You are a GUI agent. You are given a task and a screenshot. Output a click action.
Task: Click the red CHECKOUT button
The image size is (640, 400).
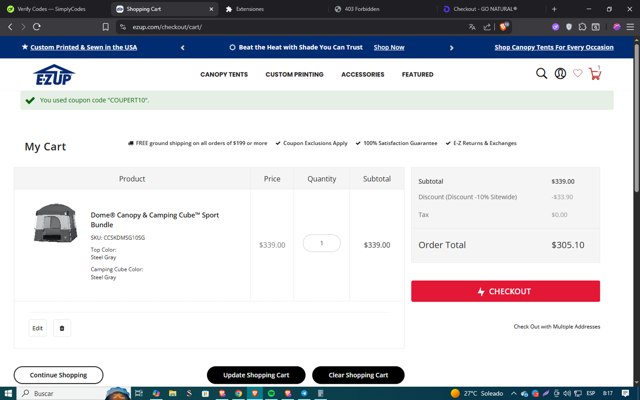pyautogui.click(x=505, y=291)
